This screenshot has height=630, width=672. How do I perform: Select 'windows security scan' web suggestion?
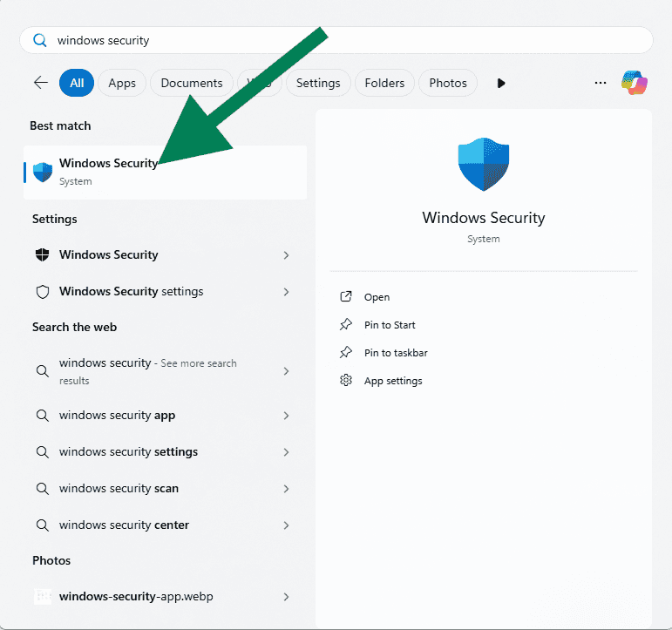point(119,489)
